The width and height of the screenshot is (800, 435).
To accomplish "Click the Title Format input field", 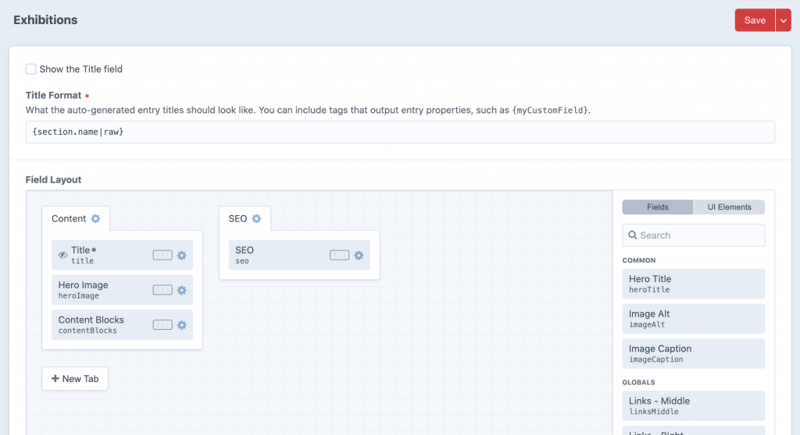I will point(399,132).
